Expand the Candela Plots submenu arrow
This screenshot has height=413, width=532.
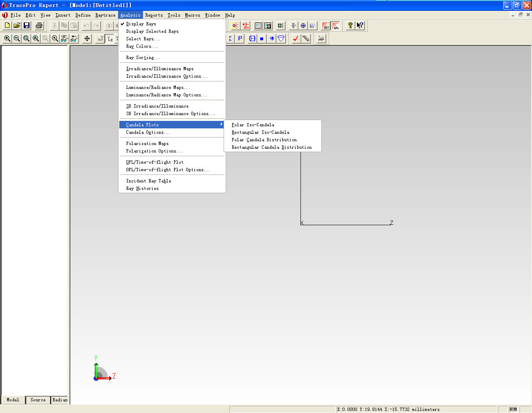(x=222, y=124)
